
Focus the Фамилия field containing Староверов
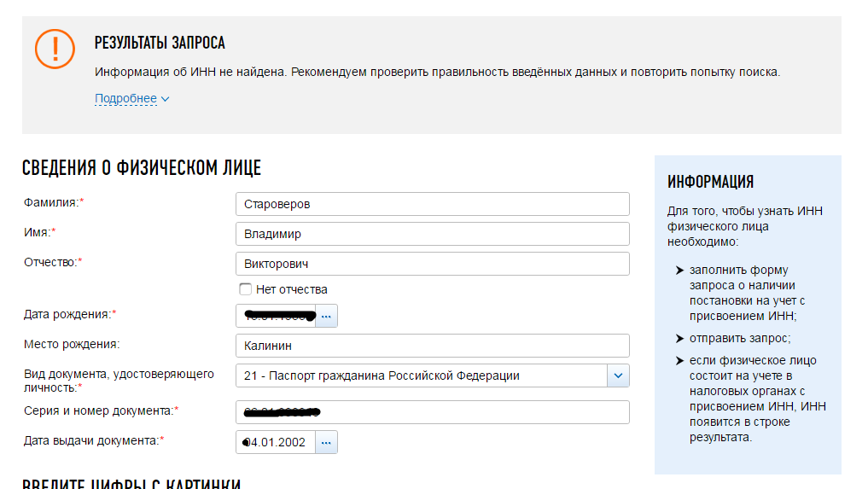[432, 204]
